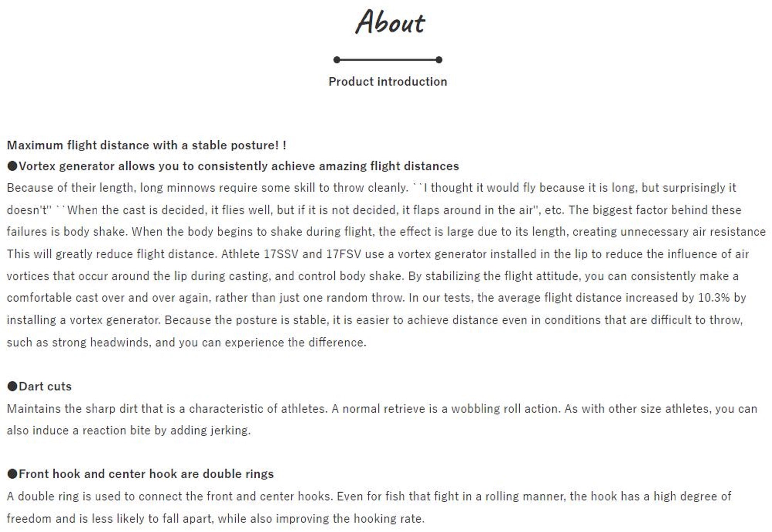772x532 pixels.
Task: Click the bullet before "Dart cuts"
Action: (x=12, y=386)
